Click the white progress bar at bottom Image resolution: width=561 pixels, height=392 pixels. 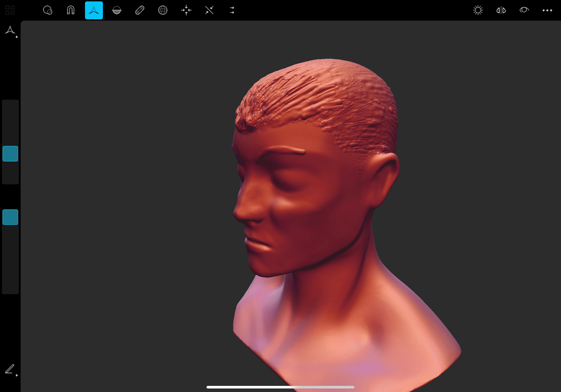tap(280, 387)
